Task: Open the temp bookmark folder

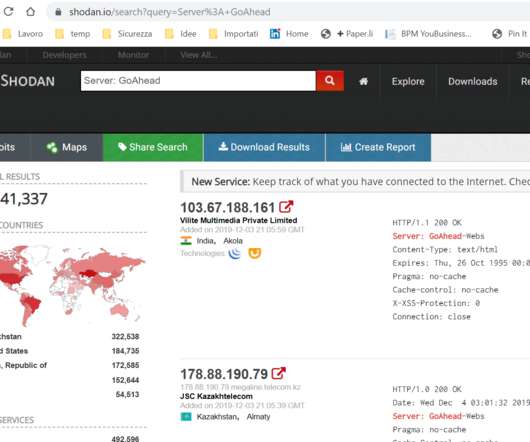Action: pyautogui.click(x=72, y=34)
